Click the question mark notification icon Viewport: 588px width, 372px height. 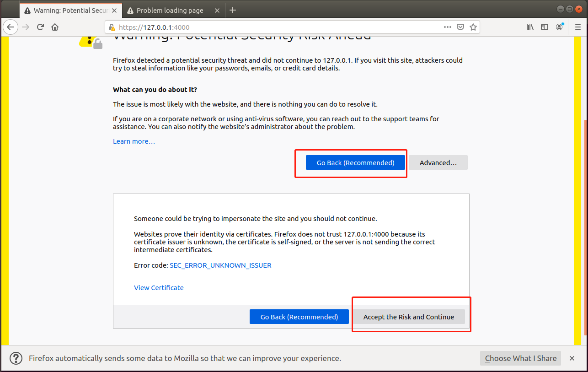click(16, 358)
